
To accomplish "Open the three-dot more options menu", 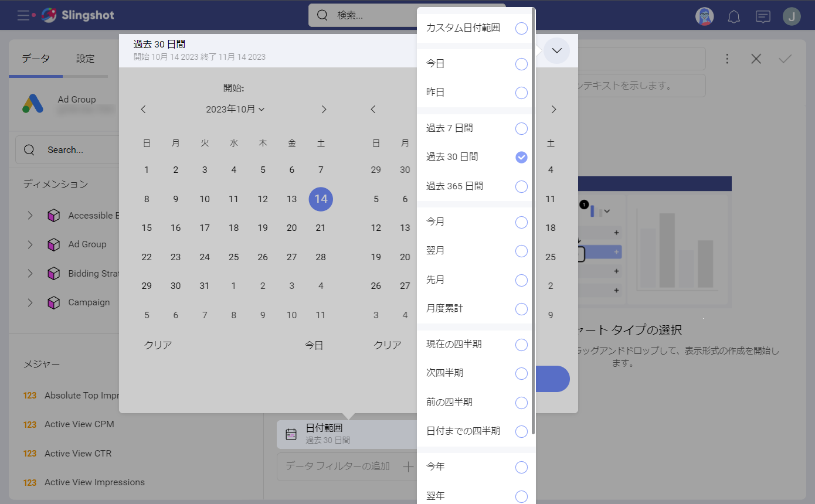I will pyautogui.click(x=727, y=59).
